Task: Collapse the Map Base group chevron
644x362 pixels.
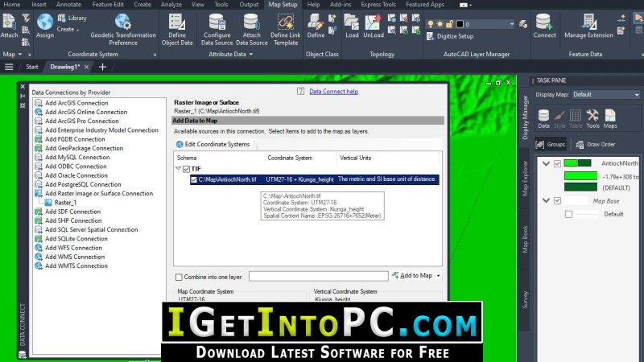Action: (x=546, y=200)
